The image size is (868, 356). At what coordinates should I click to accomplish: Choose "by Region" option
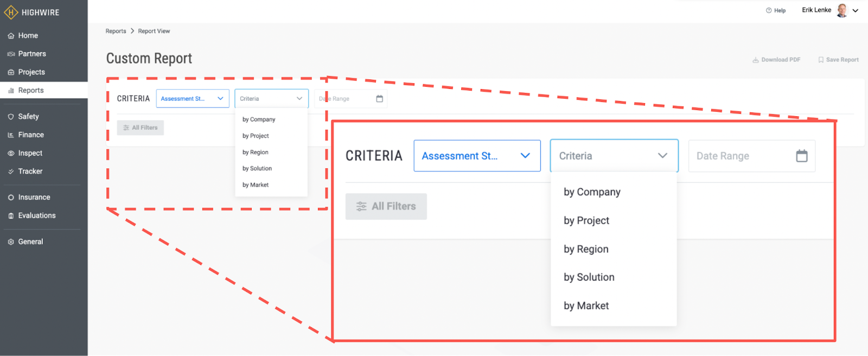256,152
